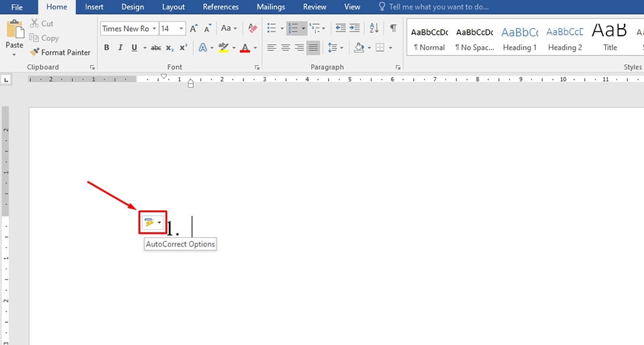Toggle underline formatting

click(x=134, y=48)
